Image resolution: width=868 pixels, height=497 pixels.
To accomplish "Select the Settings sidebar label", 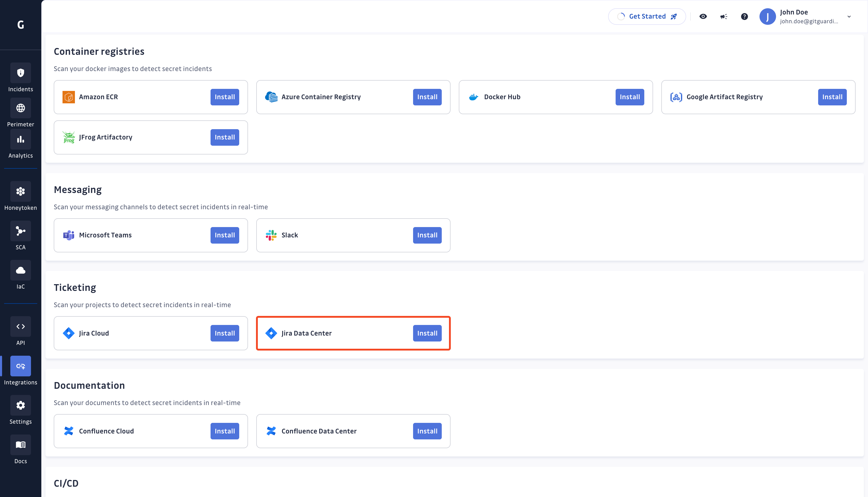I will pyautogui.click(x=20, y=422).
